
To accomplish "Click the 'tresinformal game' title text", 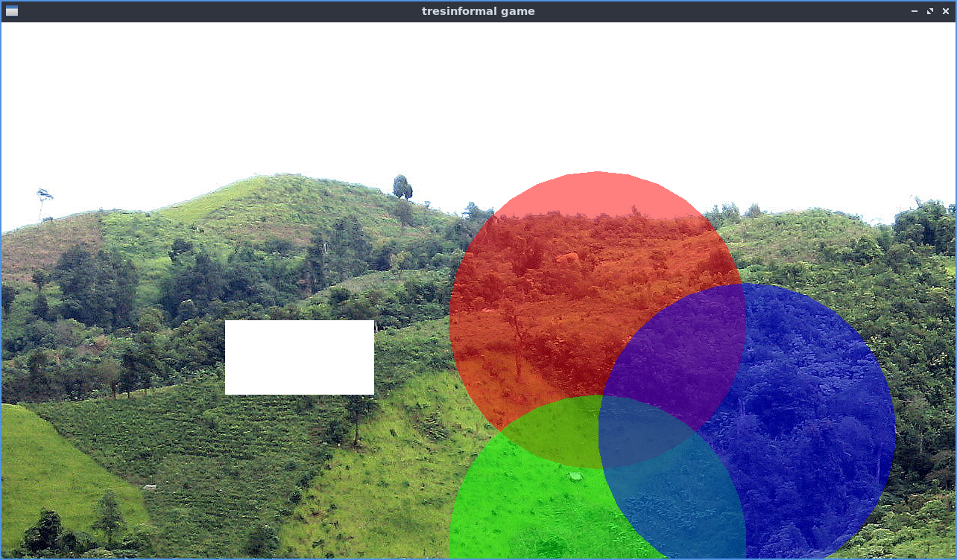I will click(x=478, y=11).
